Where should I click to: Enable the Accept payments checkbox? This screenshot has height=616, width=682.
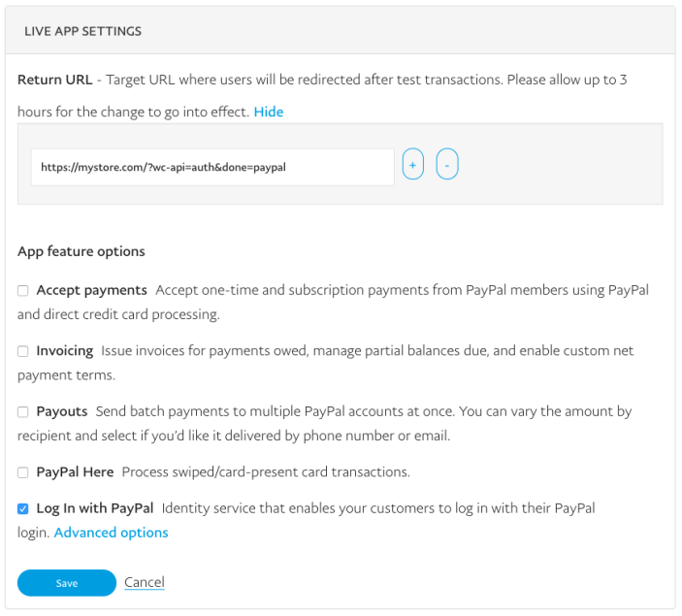point(23,291)
